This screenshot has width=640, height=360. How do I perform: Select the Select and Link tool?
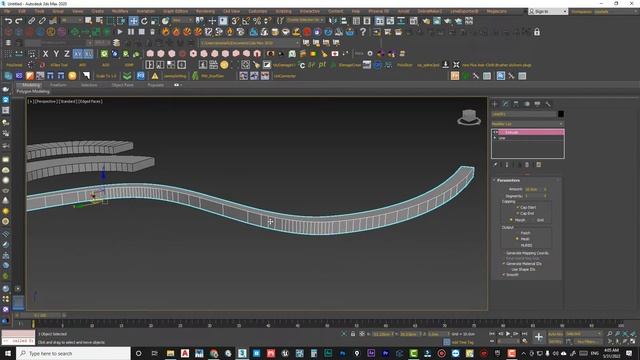tap(31, 20)
